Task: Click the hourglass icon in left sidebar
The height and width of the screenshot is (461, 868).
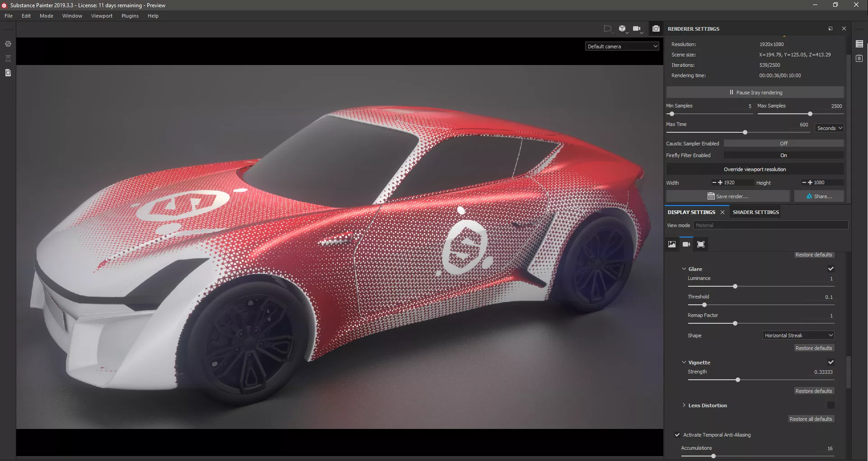Action: 8,58
